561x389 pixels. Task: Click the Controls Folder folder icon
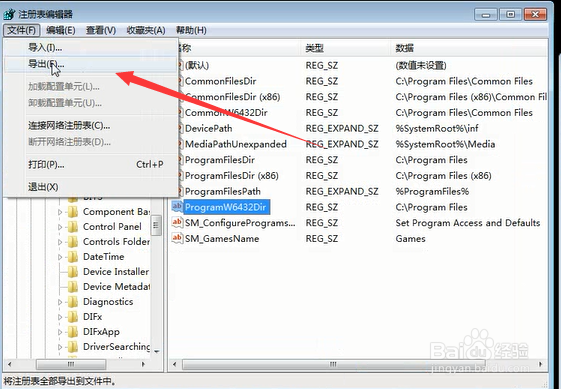73,242
